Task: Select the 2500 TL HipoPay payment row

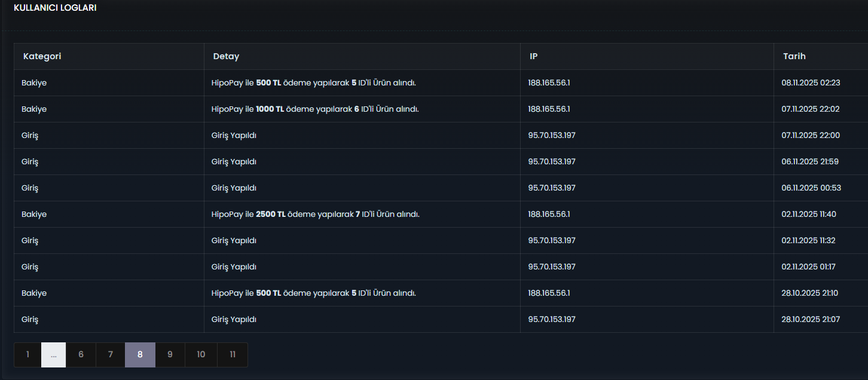Action: coord(441,214)
